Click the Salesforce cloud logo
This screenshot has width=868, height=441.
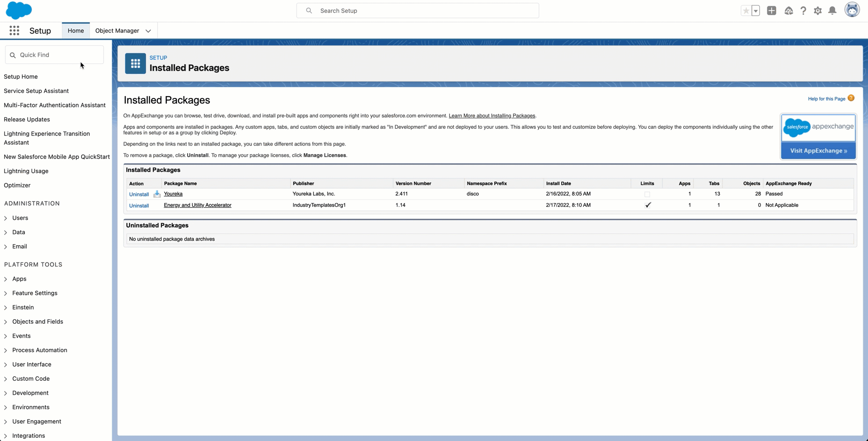click(19, 10)
